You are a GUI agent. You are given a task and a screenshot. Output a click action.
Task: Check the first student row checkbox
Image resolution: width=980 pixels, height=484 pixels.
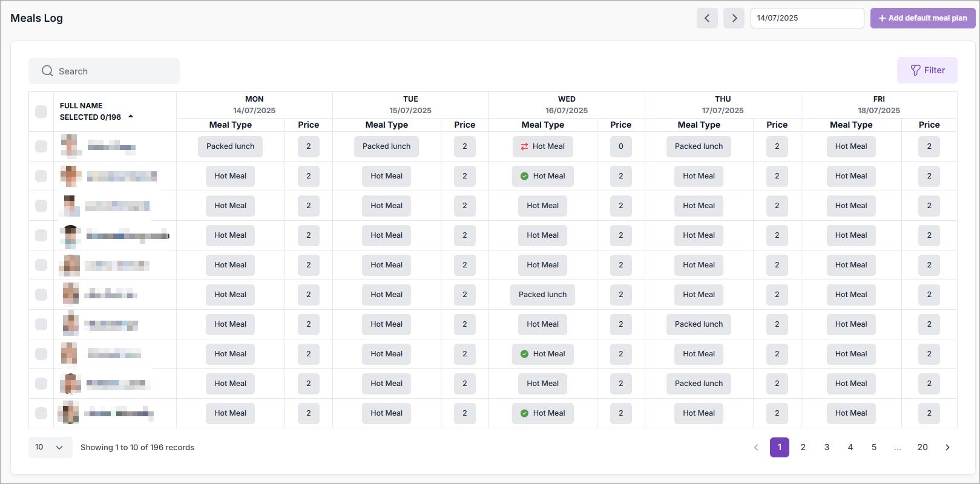tap(41, 146)
